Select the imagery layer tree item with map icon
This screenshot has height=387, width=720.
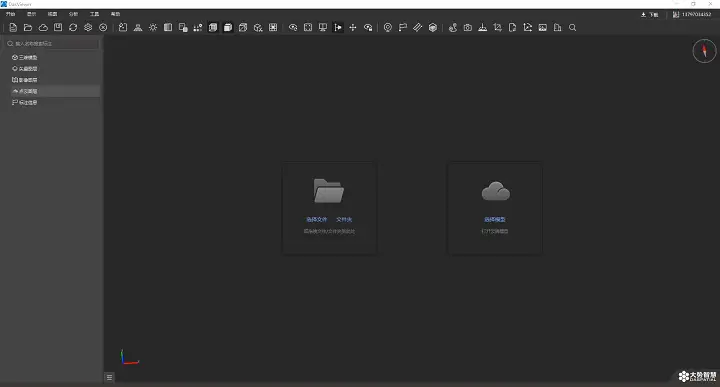pos(25,80)
